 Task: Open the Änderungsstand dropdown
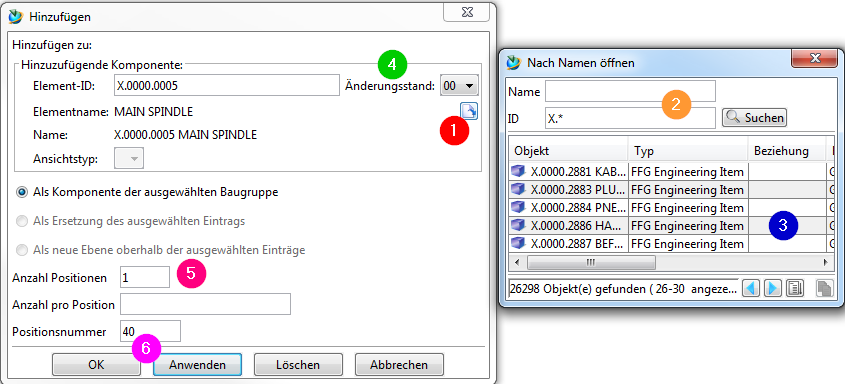(x=459, y=85)
